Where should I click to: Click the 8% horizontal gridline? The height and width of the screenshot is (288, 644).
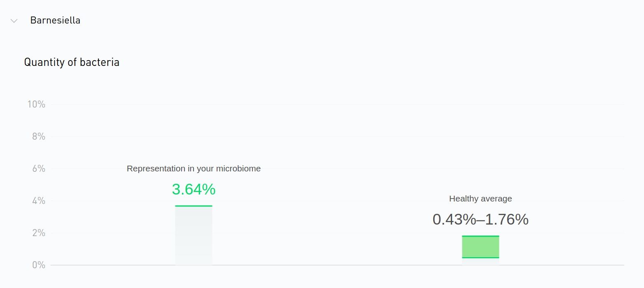pyautogui.click(x=329, y=136)
